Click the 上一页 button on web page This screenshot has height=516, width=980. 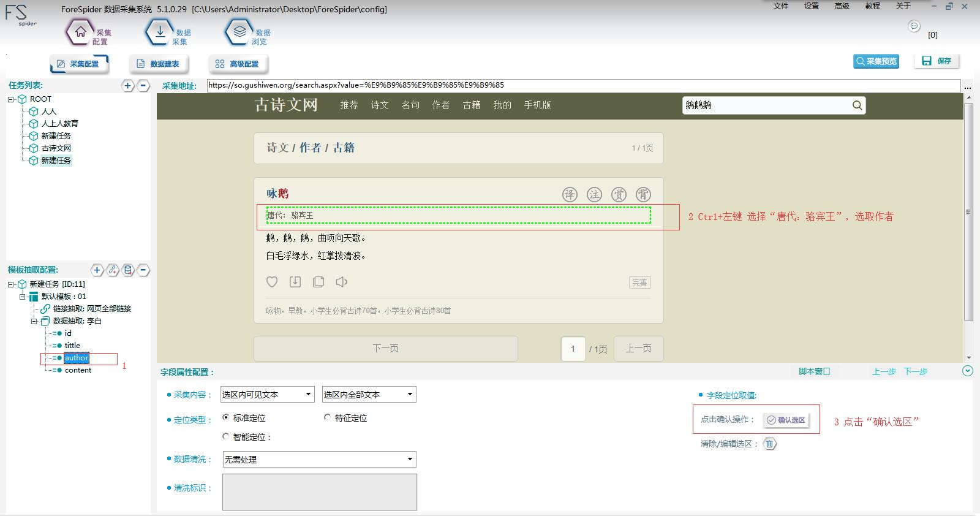pos(638,349)
